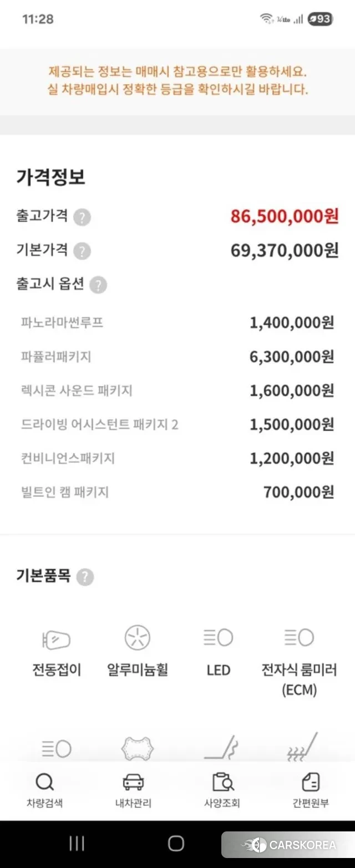Open the help tooltip for 출고시 옵션

coord(98,285)
